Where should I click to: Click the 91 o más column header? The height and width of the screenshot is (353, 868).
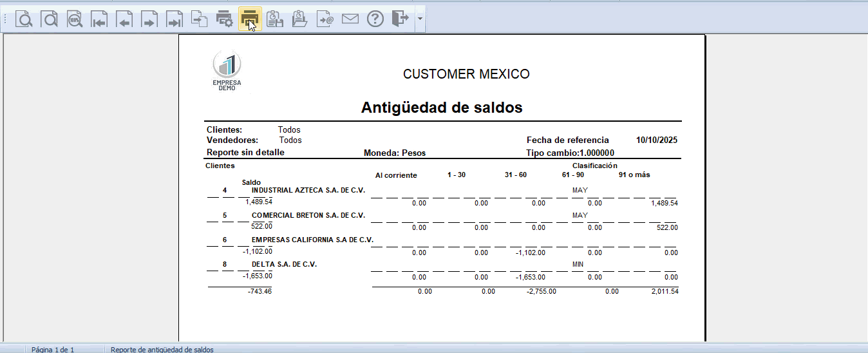pos(635,175)
